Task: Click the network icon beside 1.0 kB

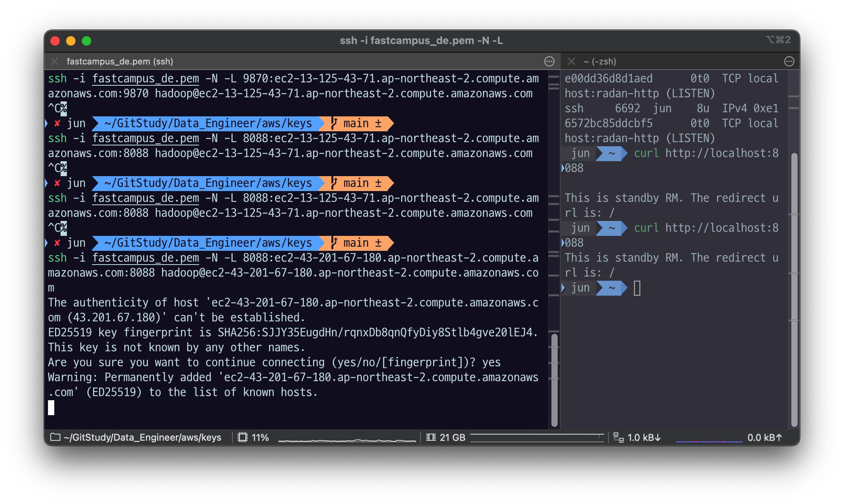Action: pyautogui.click(x=618, y=437)
